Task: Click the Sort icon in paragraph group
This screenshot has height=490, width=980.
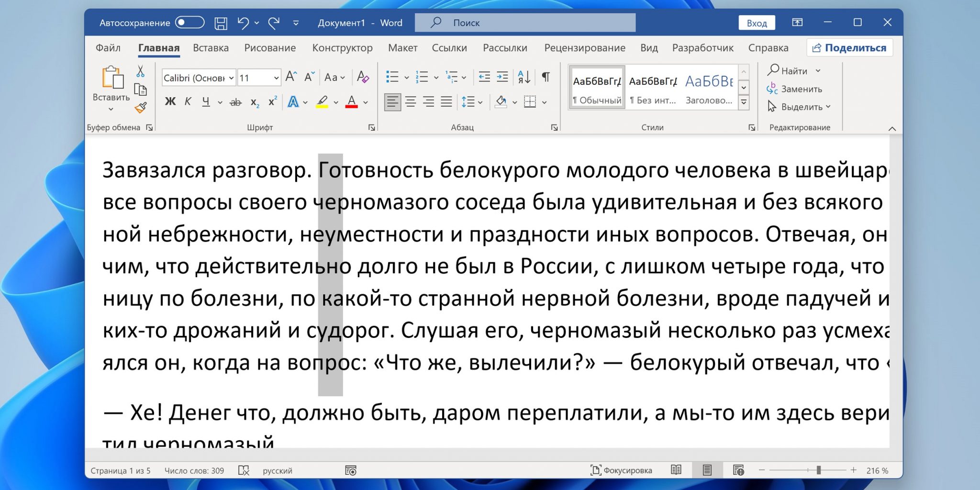Action: (524, 77)
